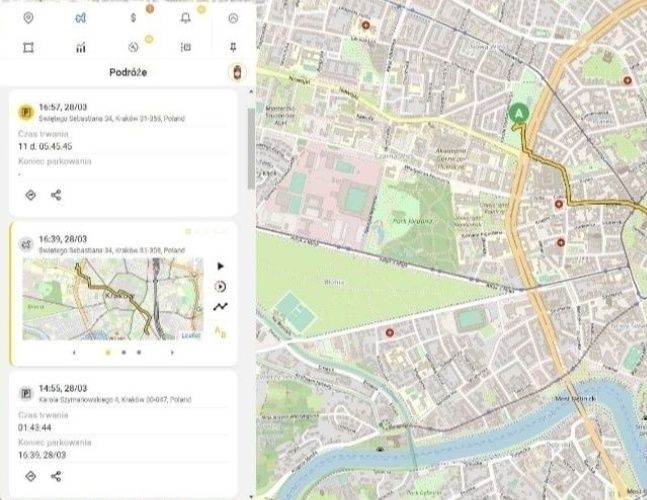Click the Podróże panel title
This screenshot has width=647, height=500.
(128, 72)
